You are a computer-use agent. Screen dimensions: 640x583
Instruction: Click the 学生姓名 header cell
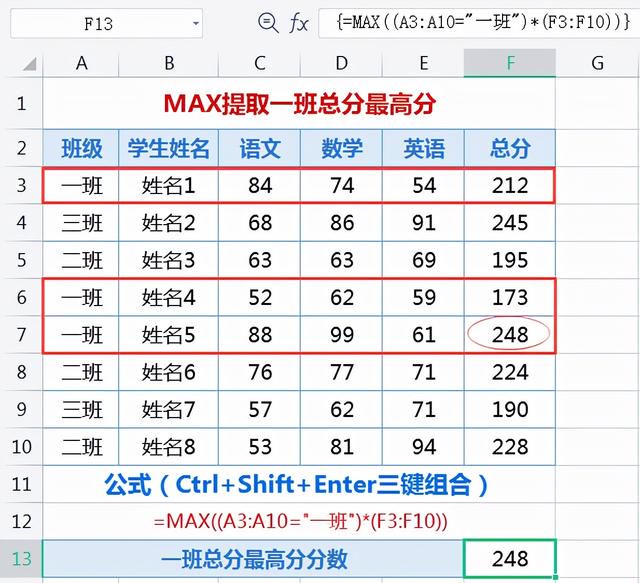click(x=169, y=148)
